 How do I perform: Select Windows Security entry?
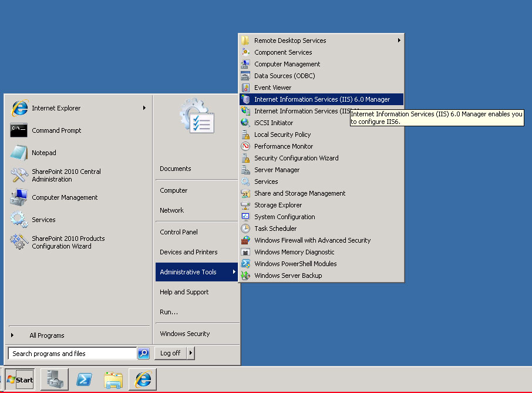tap(197, 334)
